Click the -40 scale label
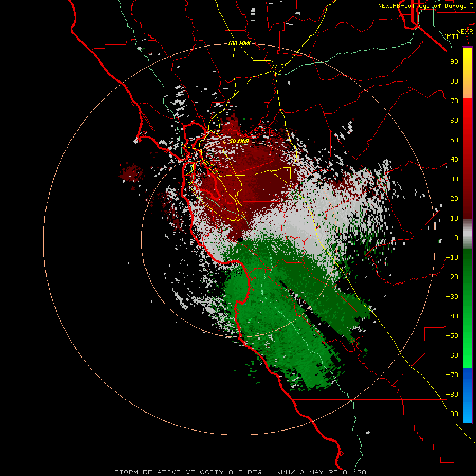 click(452, 316)
